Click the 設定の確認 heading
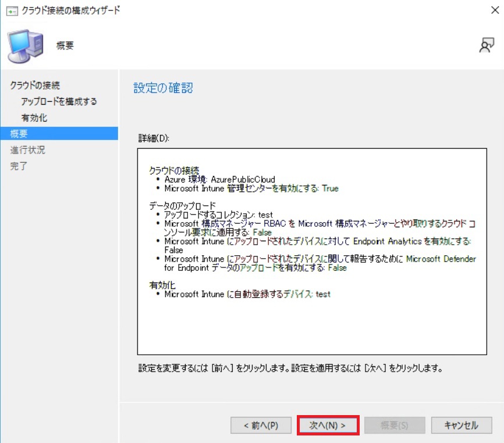This screenshot has height=443, width=504. 163,88
